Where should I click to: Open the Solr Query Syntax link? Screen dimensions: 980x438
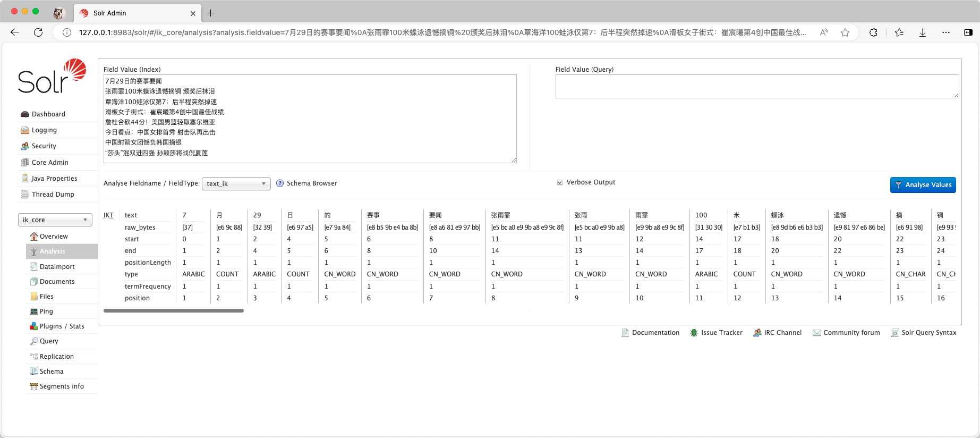click(929, 333)
